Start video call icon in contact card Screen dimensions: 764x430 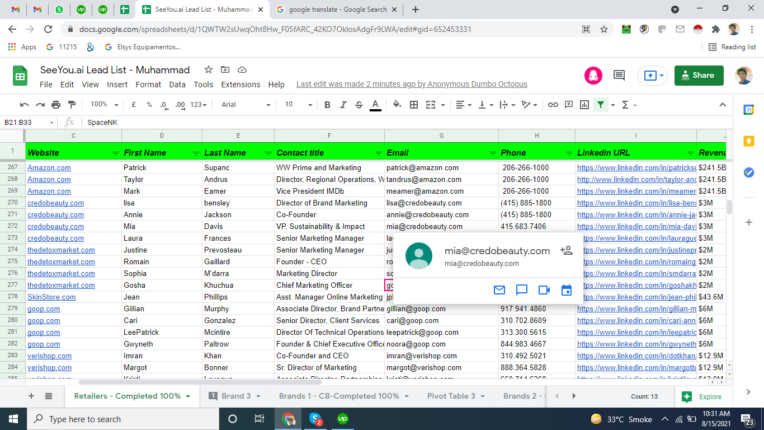[544, 290]
